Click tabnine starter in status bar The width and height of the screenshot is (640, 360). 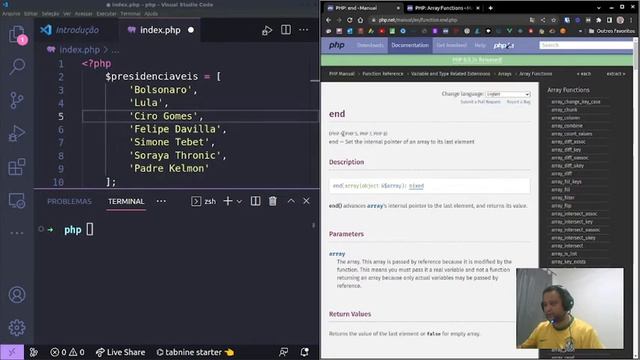pyautogui.click(x=195, y=352)
